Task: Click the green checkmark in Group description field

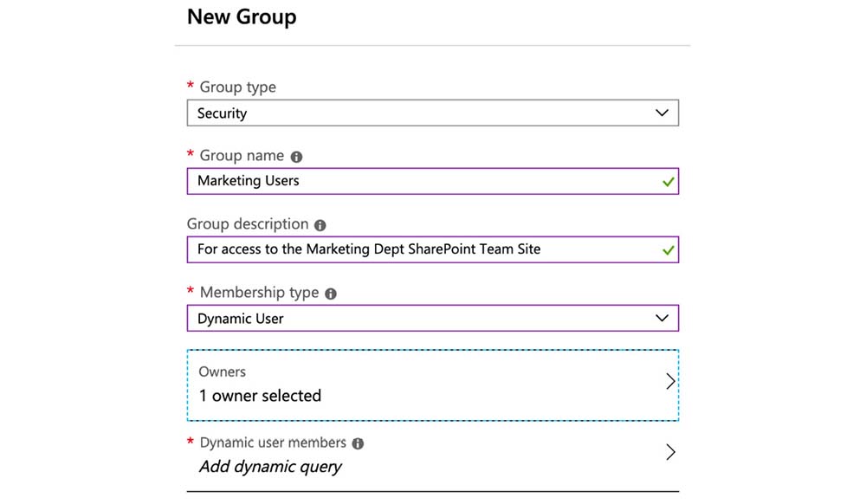Action: point(668,250)
